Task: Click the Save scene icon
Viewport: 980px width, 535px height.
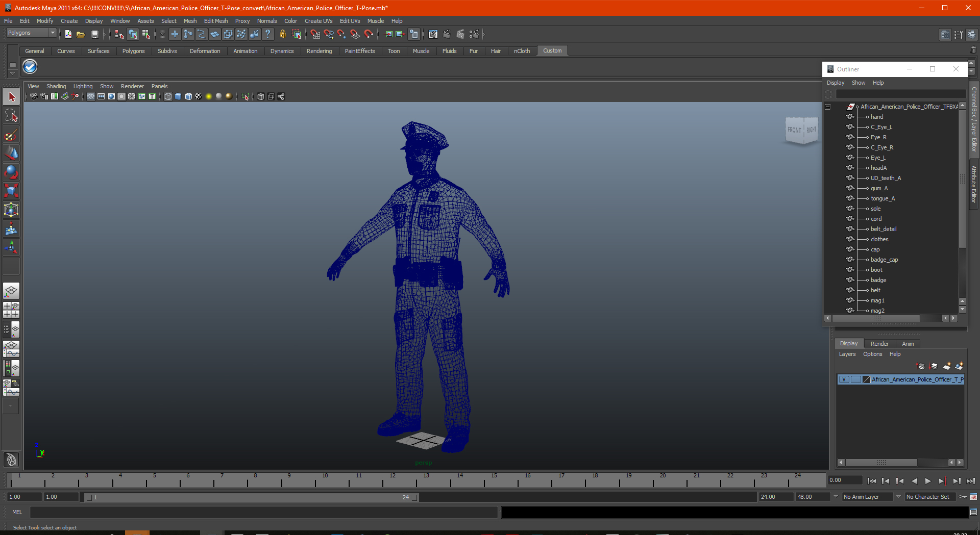Action: click(94, 34)
